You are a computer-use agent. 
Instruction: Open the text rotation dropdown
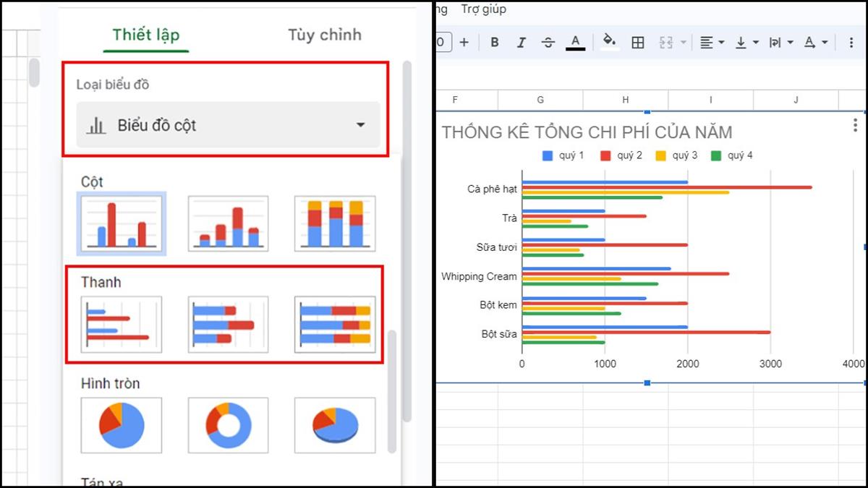(x=814, y=43)
